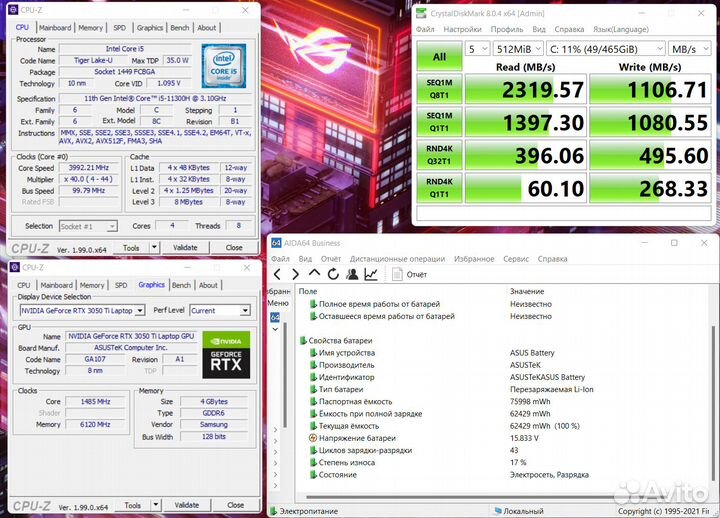This screenshot has width=720, height=518.
Task: Click the Tools button in top CPU-Z
Action: (x=131, y=248)
